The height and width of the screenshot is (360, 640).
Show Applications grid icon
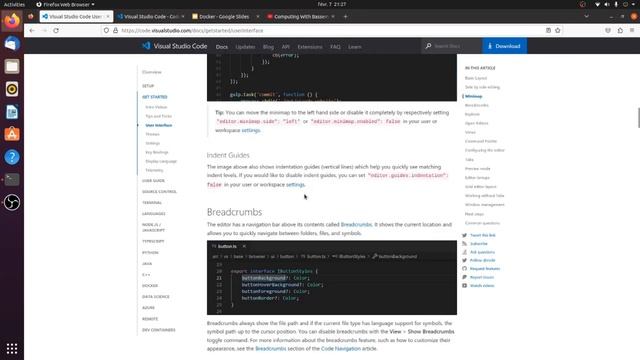coord(12,348)
